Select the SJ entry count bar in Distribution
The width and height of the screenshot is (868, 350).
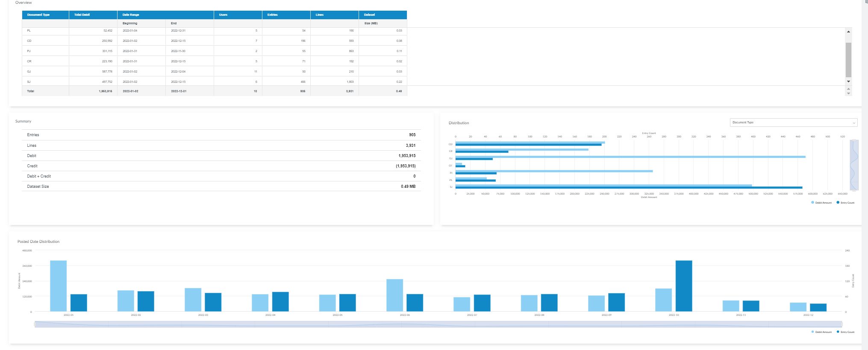(628, 187)
